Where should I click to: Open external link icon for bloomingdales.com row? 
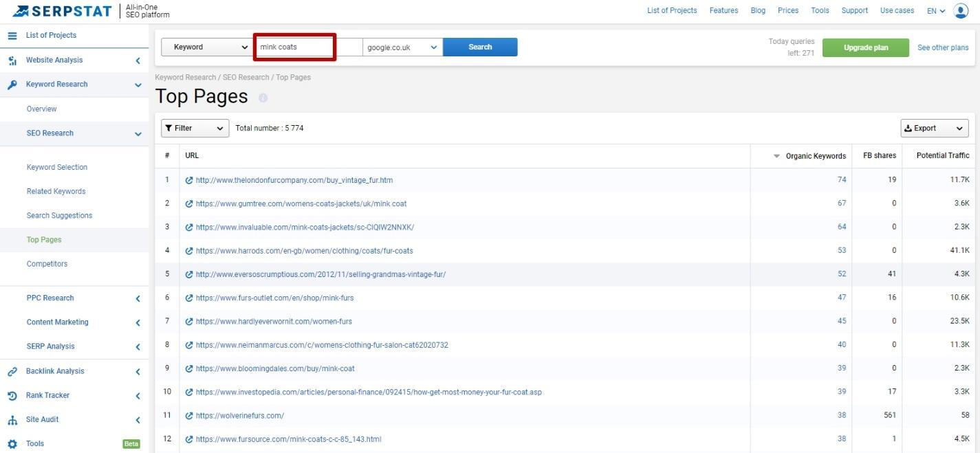point(189,368)
